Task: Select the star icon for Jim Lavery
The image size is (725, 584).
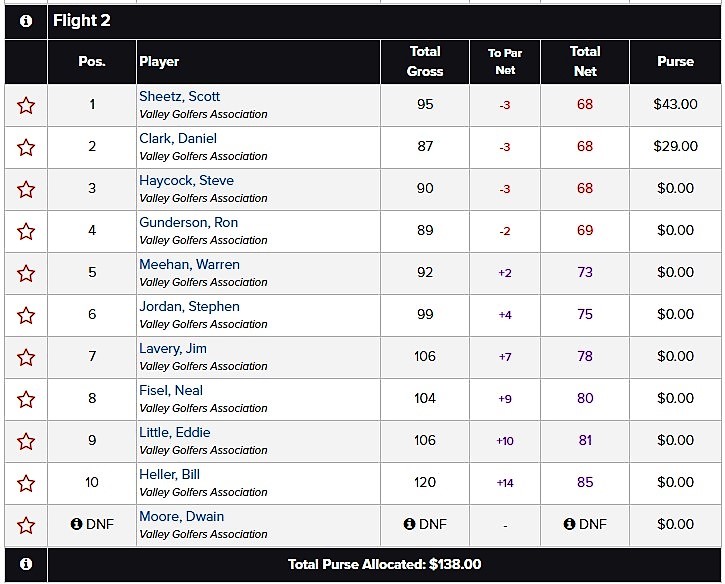Action: tap(26, 357)
